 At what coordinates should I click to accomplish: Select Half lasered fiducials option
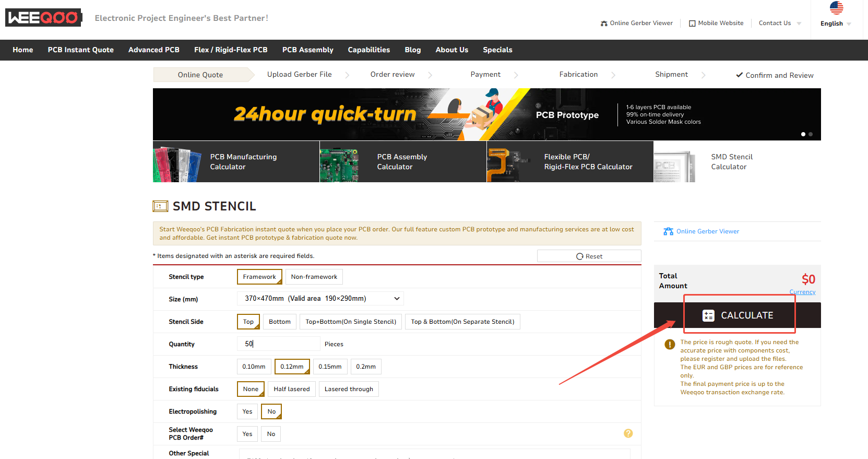tap(291, 389)
